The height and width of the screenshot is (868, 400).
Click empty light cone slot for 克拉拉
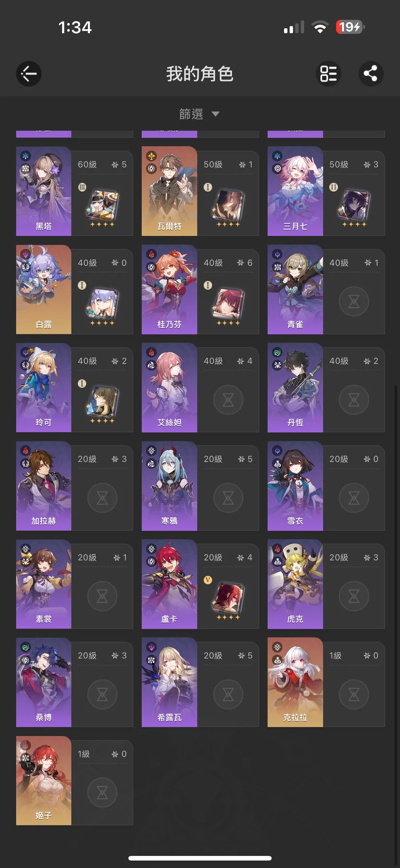354,694
